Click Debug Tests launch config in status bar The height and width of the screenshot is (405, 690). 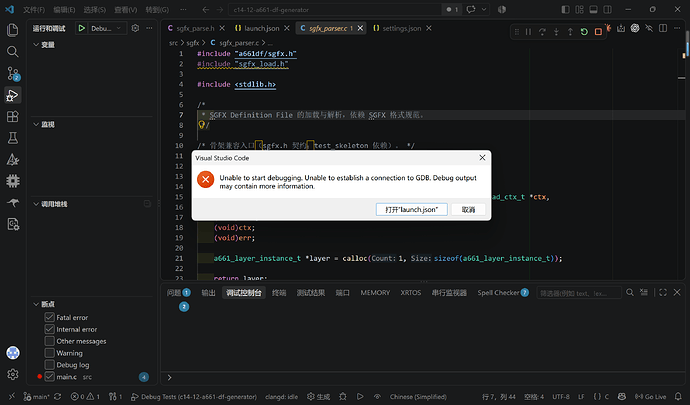coord(194,397)
